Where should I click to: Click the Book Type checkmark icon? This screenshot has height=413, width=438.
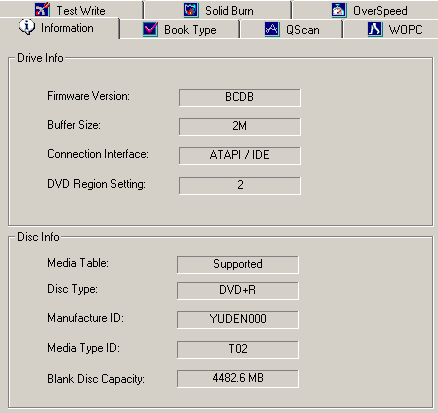[150, 29]
